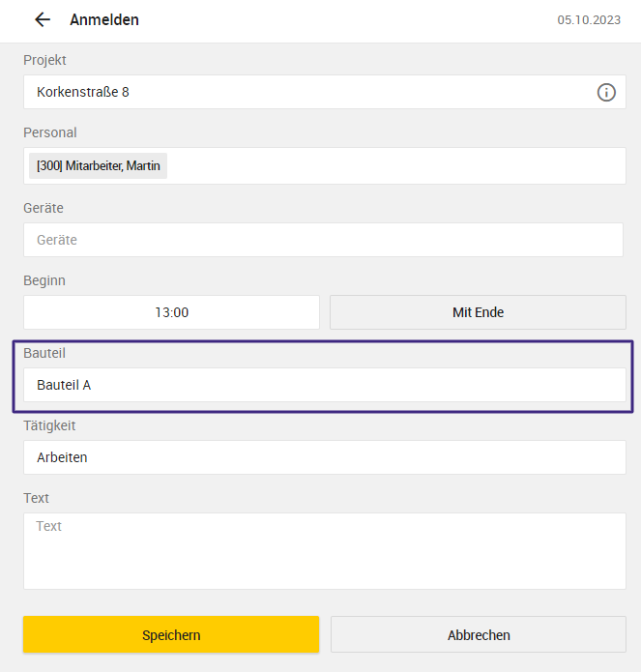Click the date 05.10.2023 in header
The width and height of the screenshot is (641, 672).
click(x=589, y=20)
